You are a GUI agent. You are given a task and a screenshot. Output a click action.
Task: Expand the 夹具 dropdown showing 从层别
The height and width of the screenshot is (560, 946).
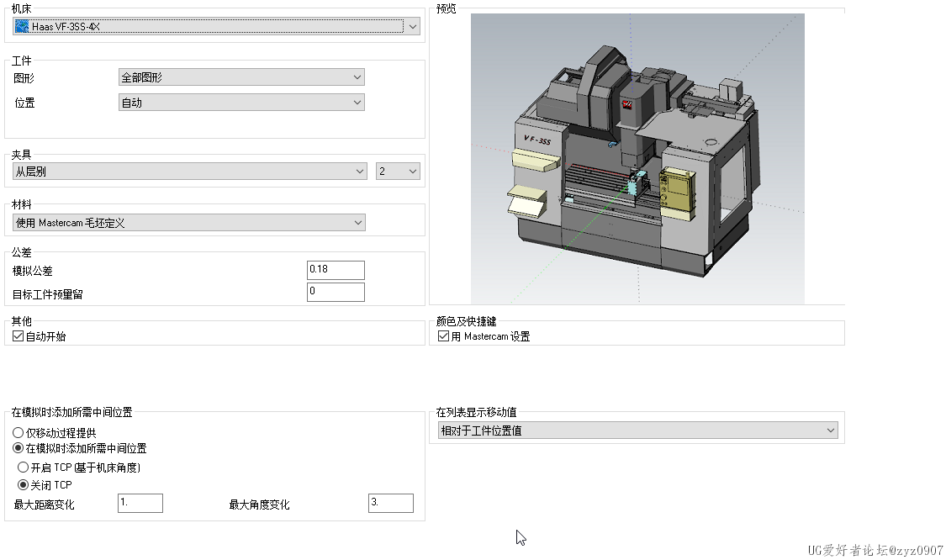click(189, 172)
